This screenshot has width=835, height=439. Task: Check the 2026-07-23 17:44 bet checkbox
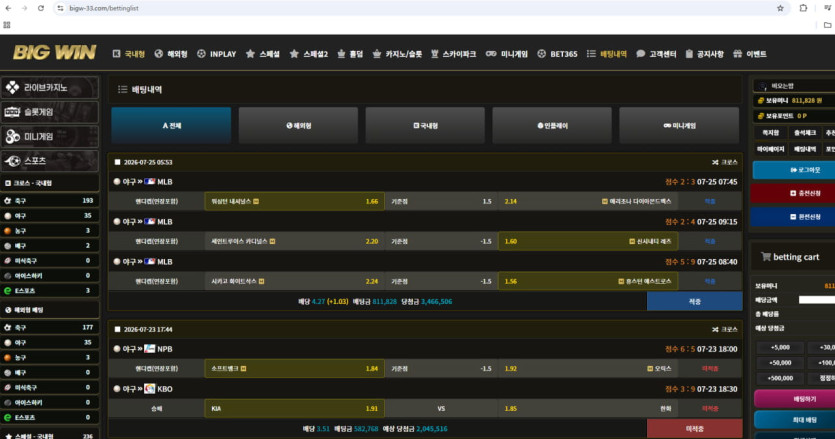pos(118,329)
